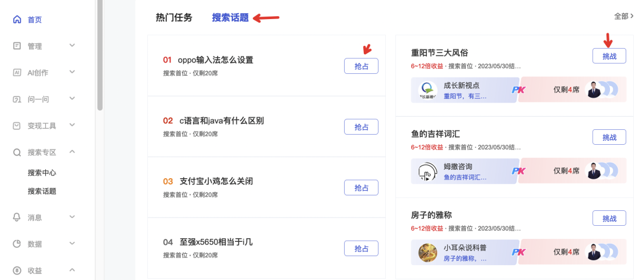This screenshot has width=644, height=280.
Task: Click the 数据 pie chart icon
Action: point(17,244)
